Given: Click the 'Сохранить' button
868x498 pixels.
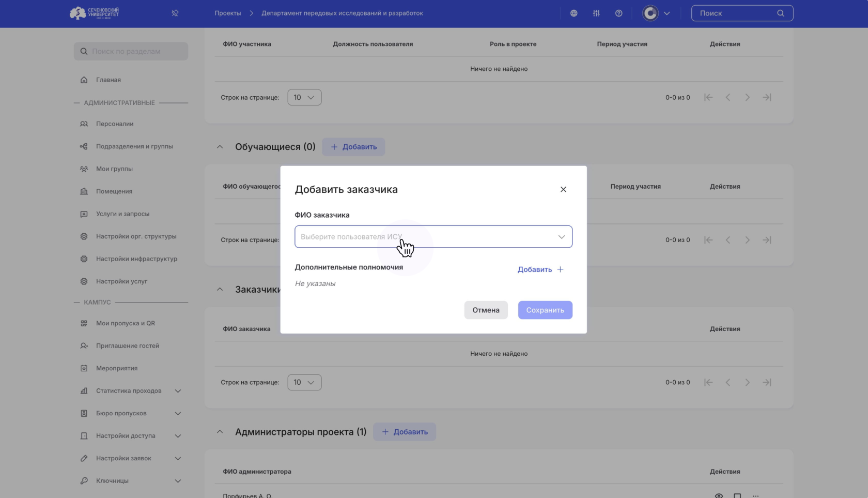Looking at the screenshot, I should [545, 310].
